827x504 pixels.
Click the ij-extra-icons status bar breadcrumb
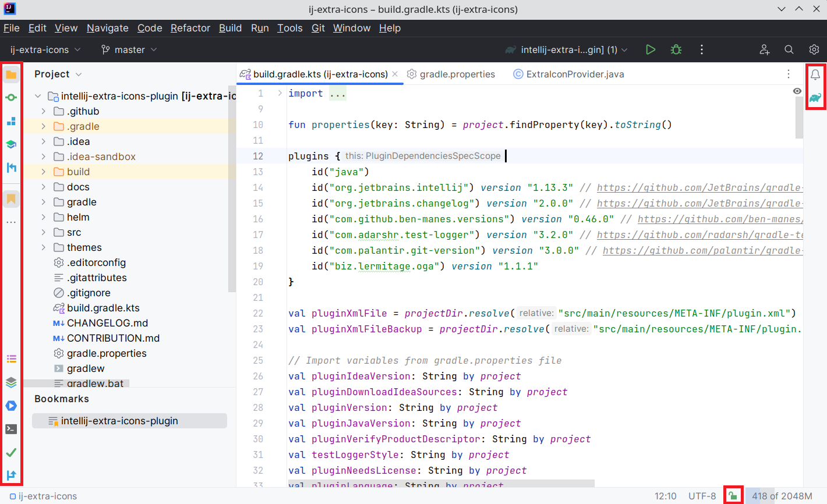(44, 496)
